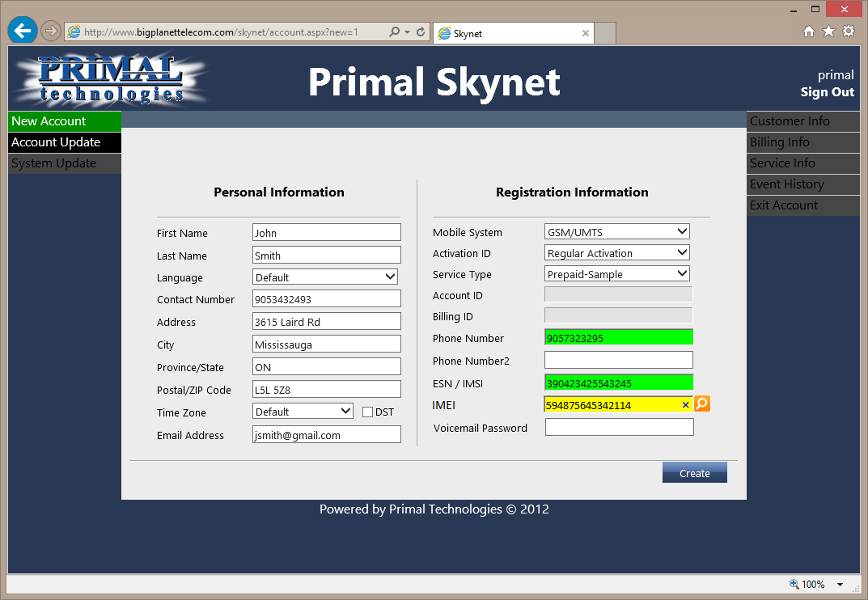The width and height of the screenshot is (868, 600).
Task: Minimize the browser window
Action: (794, 10)
